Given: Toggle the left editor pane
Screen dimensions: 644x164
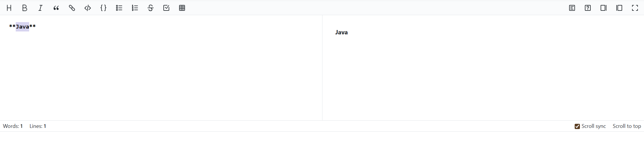Looking at the screenshot, I should 619,8.
